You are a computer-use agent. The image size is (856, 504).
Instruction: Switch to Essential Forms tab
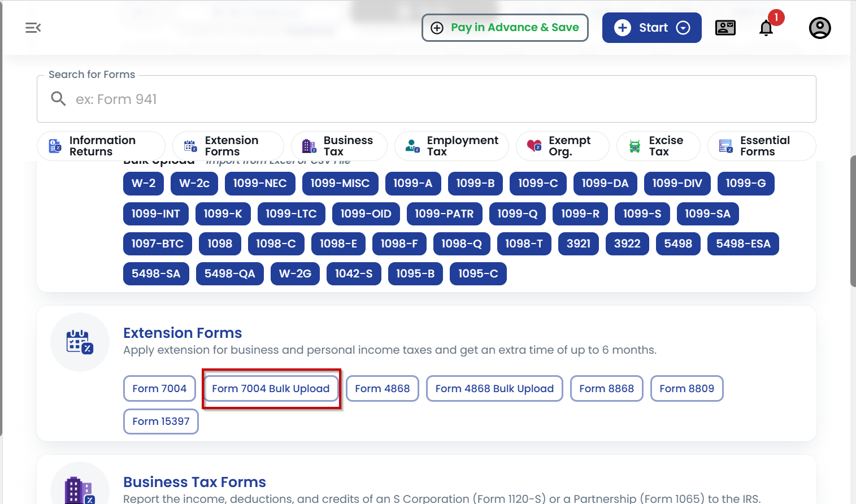tap(762, 146)
